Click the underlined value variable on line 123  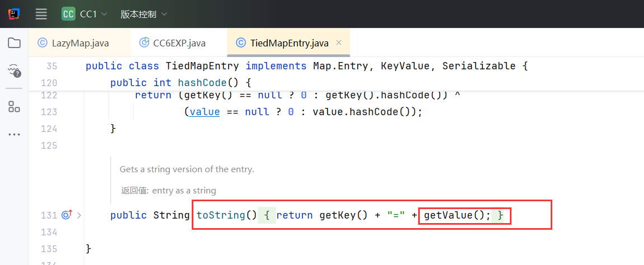click(205, 111)
